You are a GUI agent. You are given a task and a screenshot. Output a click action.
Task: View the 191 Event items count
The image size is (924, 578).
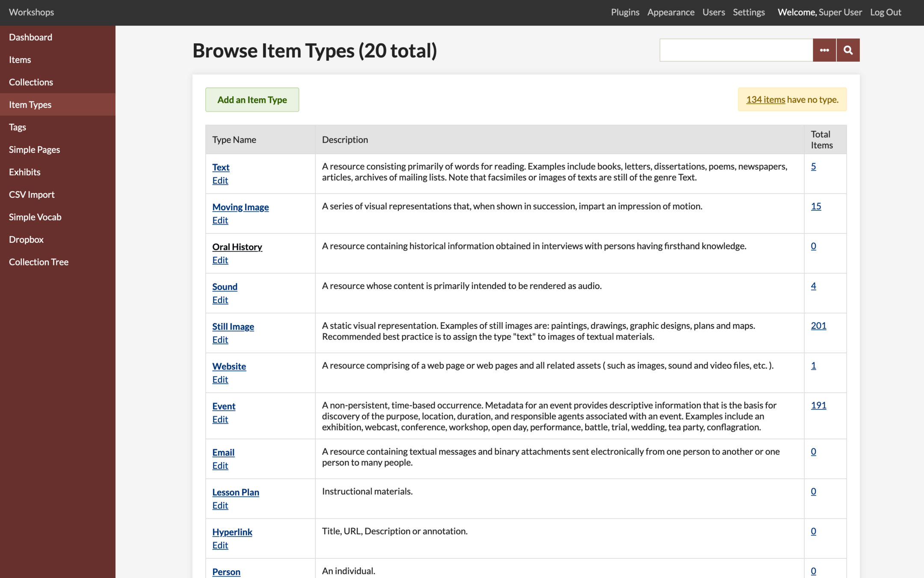pyautogui.click(x=818, y=405)
